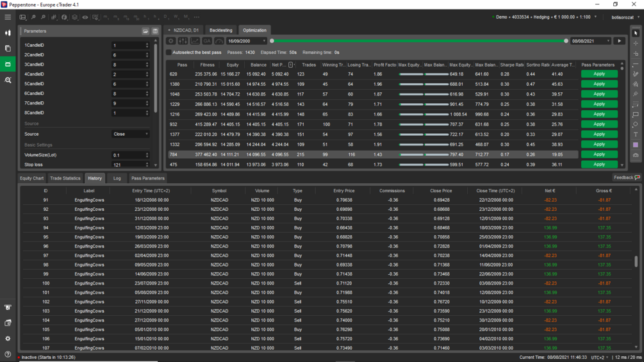Image resolution: width=644 pixels, height=362 pixels.
Task: Click the date range slider end handle
Action: point(566,41)
